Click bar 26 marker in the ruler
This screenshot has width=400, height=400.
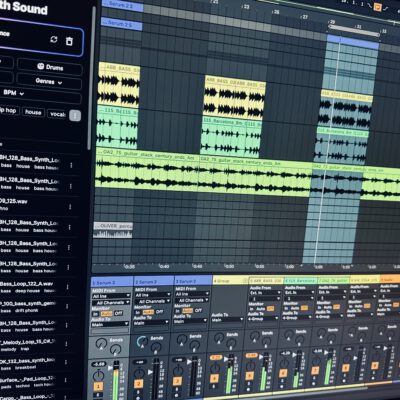[x=275, y=12]
